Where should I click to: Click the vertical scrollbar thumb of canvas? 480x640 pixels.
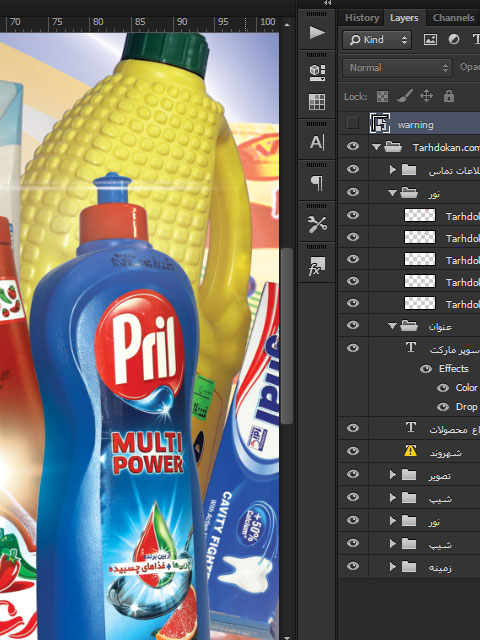287,336
